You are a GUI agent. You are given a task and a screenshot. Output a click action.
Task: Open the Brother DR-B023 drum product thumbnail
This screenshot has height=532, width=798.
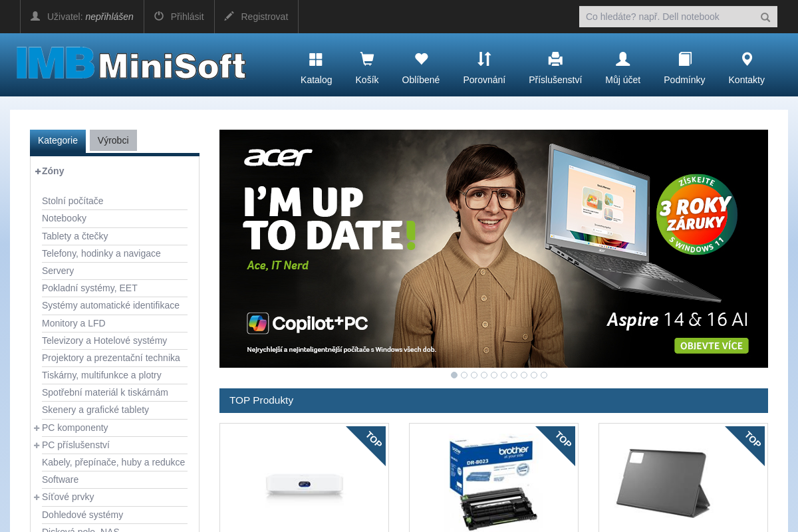[x=493, y=484]
